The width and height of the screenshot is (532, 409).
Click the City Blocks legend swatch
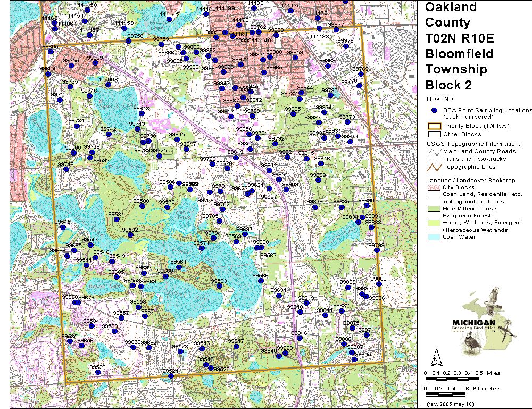[x=434, y=187]
